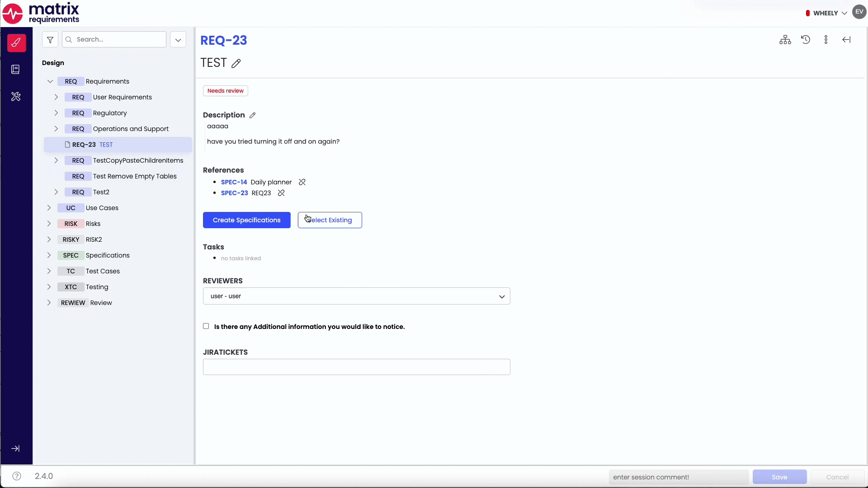Open the help question mark icon
This screenshot has width=868, height=488.
point(17,476)
